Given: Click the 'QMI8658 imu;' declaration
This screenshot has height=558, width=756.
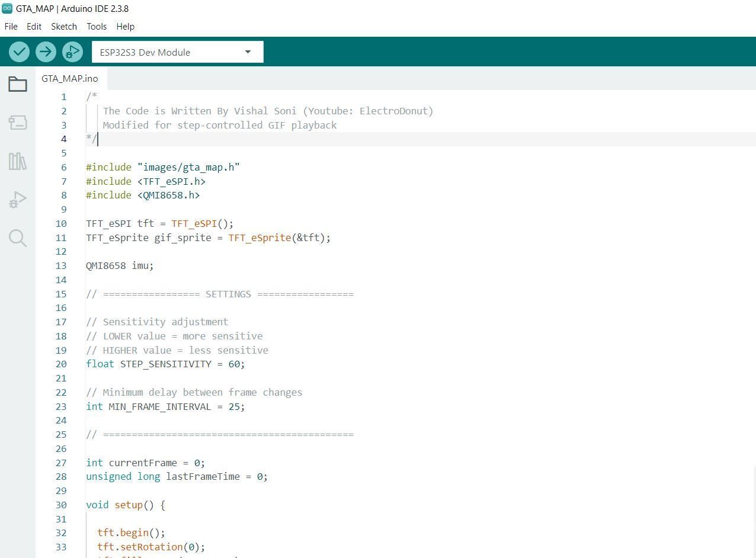Looking at the screenshot, I should click(120, 265).
